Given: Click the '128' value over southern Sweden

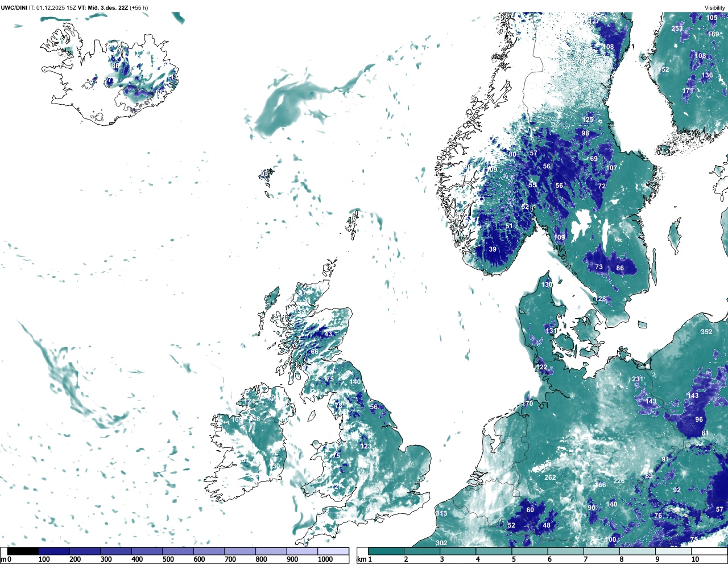Looking at the screenshot, I should [x=601, y=299].
